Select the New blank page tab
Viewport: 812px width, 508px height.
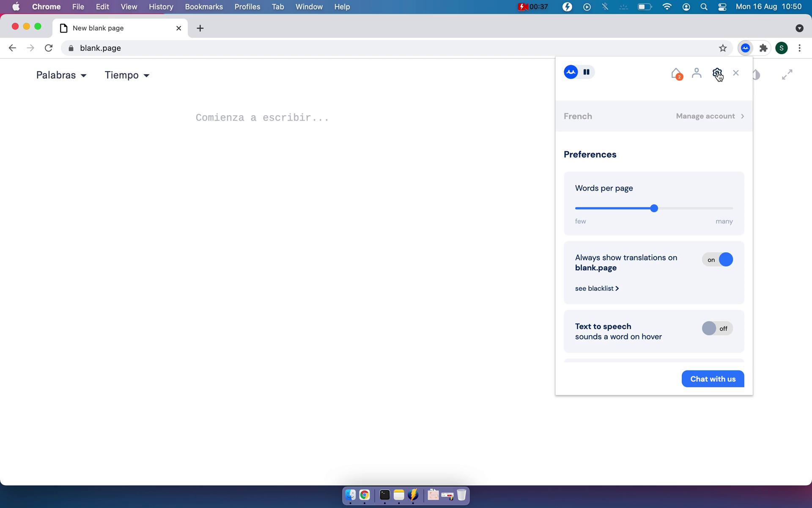[120, 28]
